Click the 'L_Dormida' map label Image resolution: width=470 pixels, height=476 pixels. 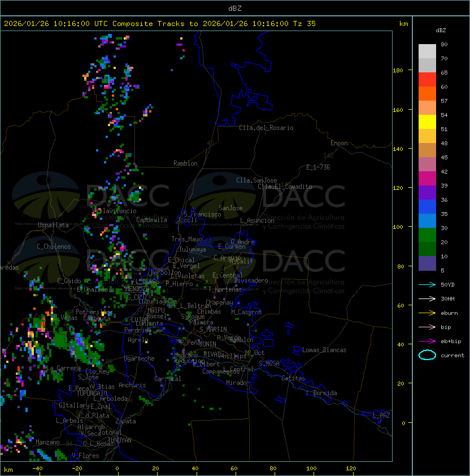pos(321,393)
